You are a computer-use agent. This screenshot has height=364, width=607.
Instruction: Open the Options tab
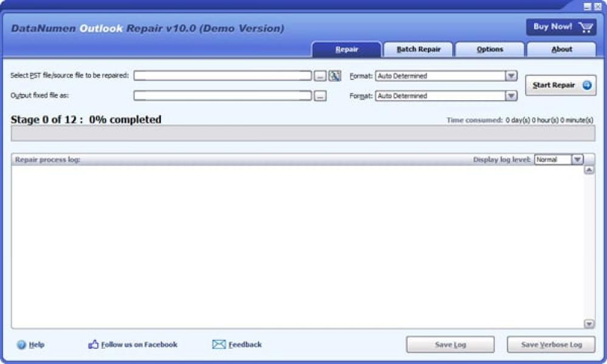489,49
